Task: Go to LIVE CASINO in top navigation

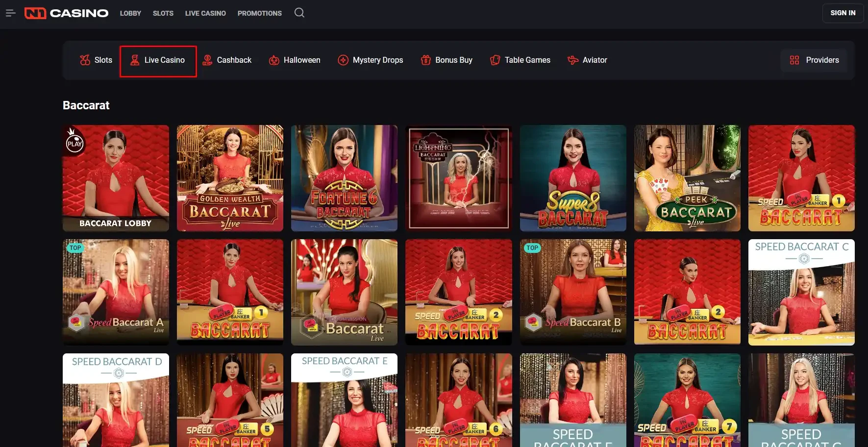Action: click(205, 13)
